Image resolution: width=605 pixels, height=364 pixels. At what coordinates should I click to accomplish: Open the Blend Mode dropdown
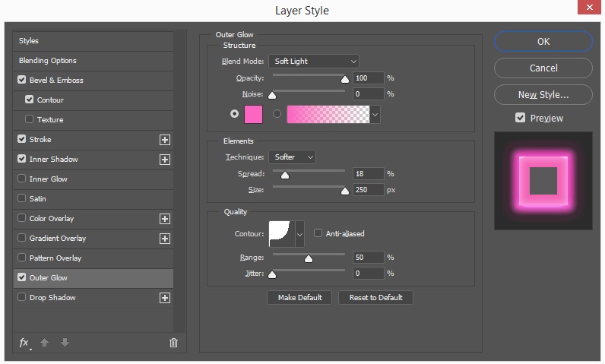pyautogui.click(x=313, y=61)
